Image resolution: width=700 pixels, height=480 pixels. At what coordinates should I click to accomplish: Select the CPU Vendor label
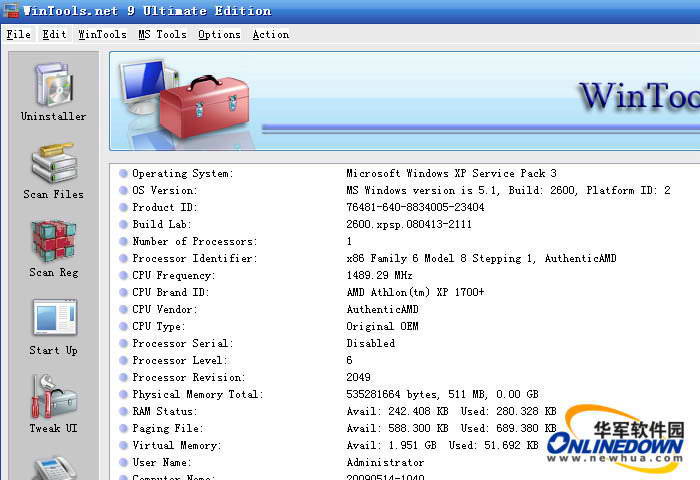pos(165,309)
